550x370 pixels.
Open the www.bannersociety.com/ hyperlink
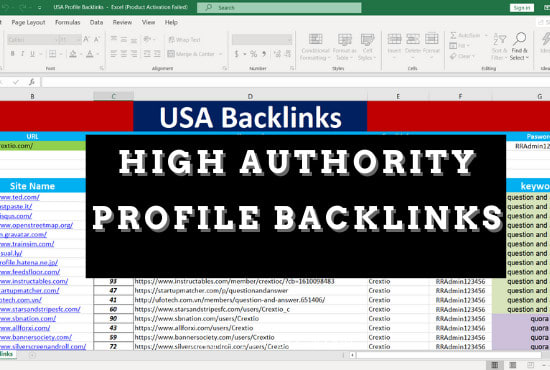[x=36, y=337]
